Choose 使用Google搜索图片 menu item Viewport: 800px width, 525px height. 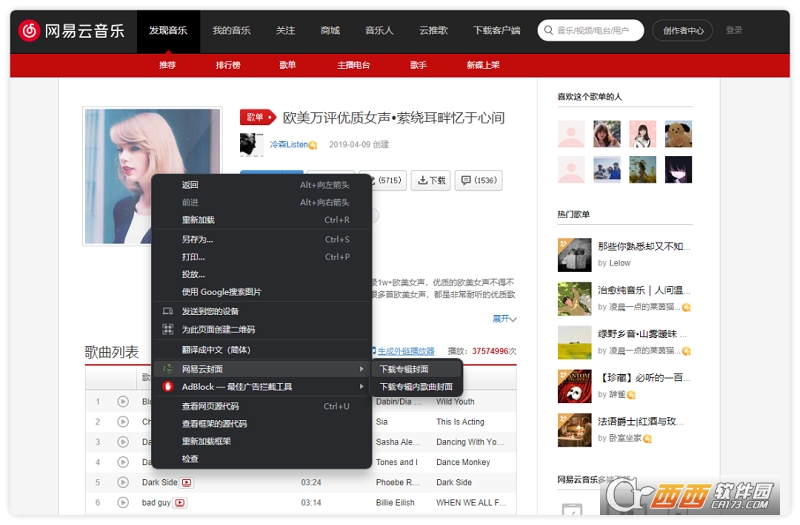(261, 292)
